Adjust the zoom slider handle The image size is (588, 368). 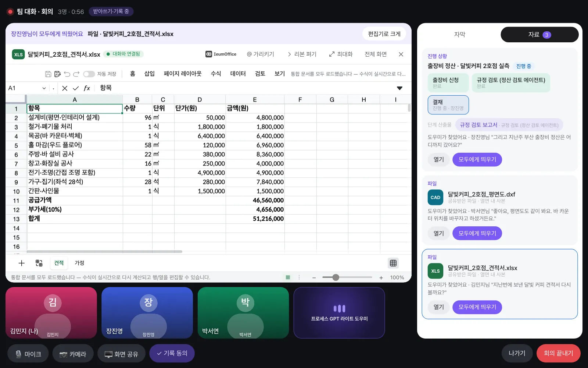(336, 277)
